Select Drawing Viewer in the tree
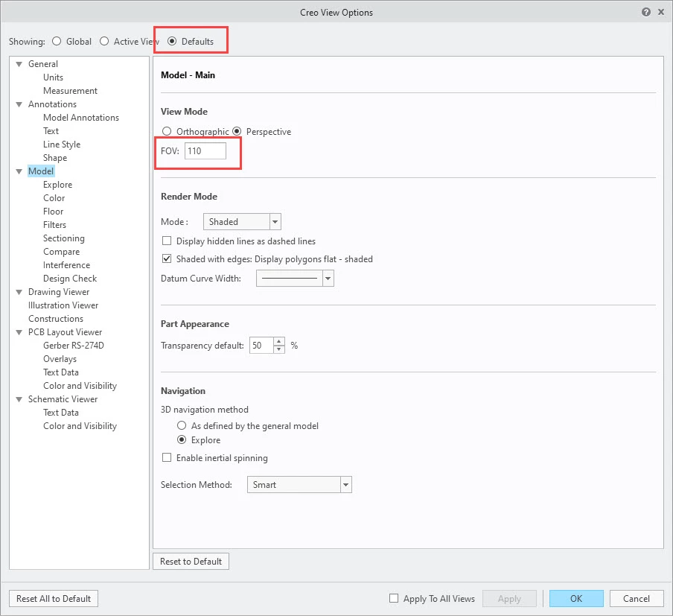Viewport: 673px width, 616px height. (59, 292)
